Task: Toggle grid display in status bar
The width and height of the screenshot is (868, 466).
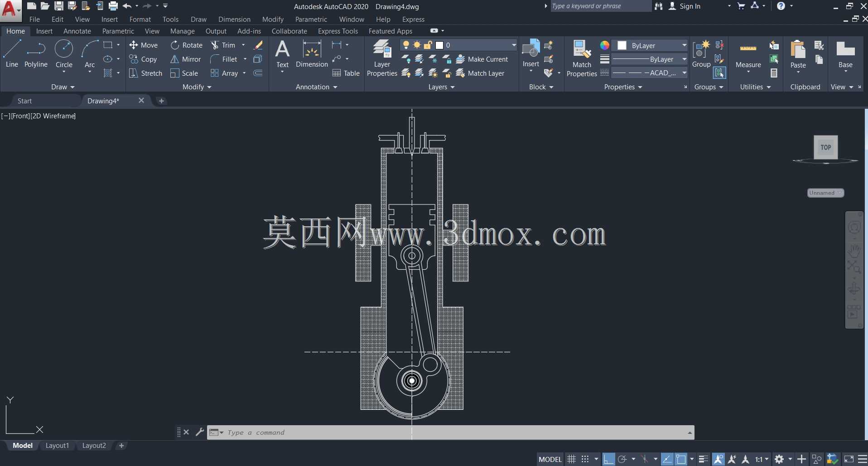Action: tap(572, 459)
